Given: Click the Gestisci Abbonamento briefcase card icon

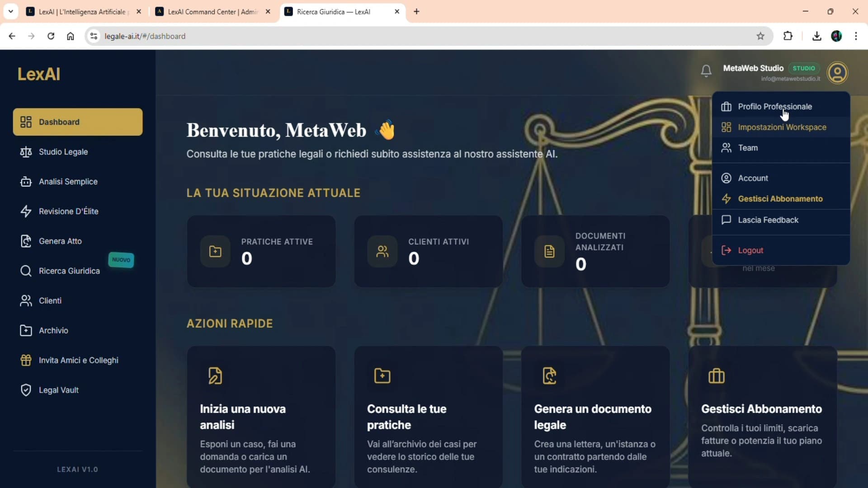Looking at the screenshot, I should click(716, 375).
